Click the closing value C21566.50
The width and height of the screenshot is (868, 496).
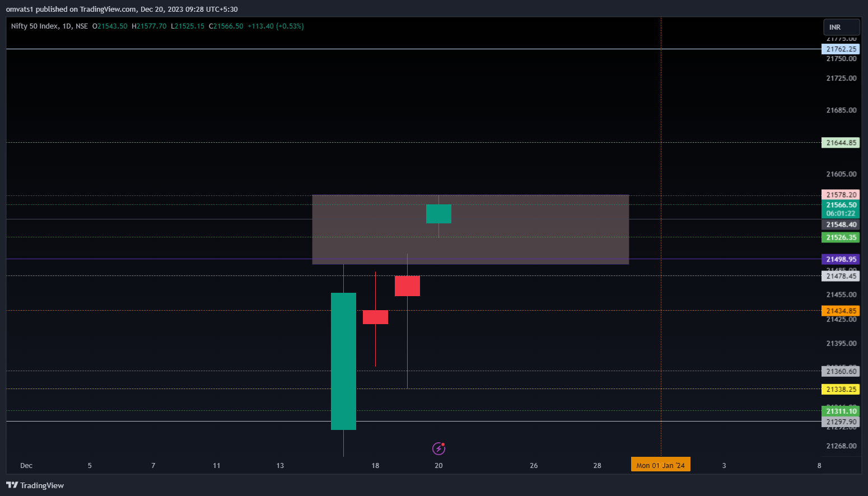click(226, 26)
